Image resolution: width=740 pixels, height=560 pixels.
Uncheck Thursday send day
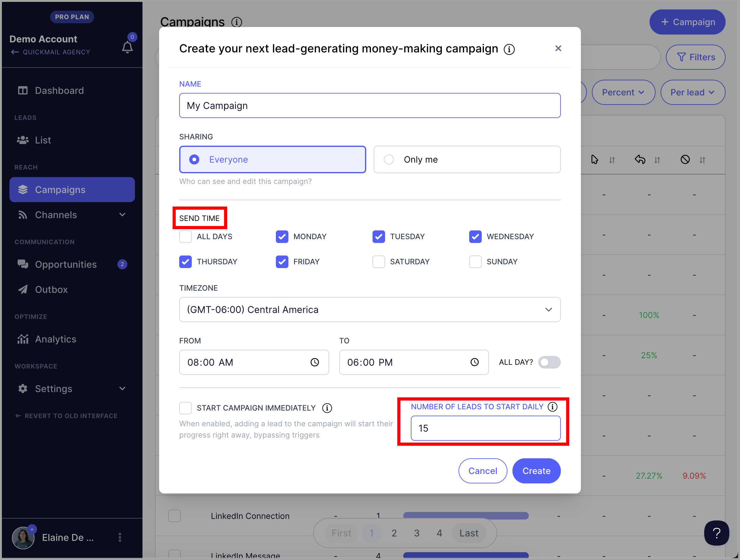pos(185,261)
